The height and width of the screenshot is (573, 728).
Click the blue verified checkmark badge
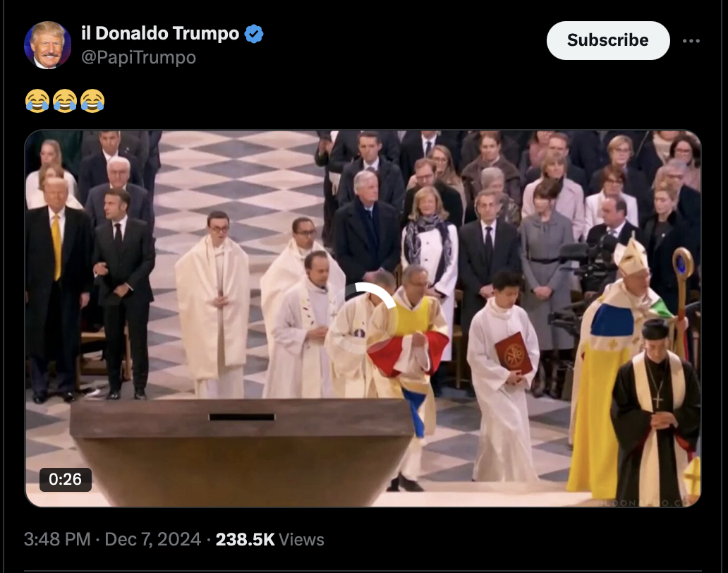253,34
